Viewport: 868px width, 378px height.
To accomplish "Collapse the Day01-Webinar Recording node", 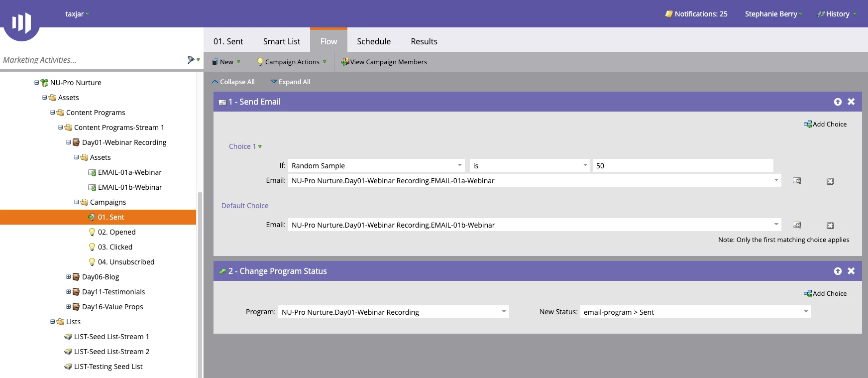I will [x=68, y=142].
